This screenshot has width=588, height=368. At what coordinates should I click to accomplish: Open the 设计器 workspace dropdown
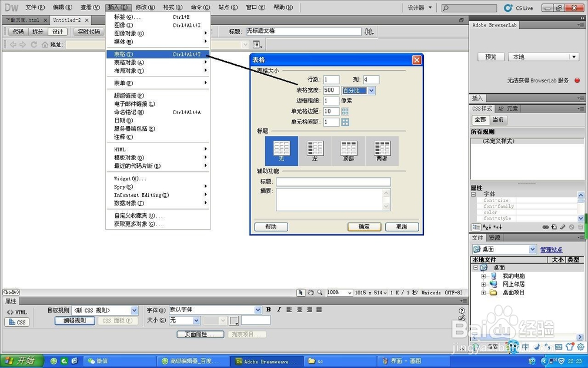[x=420, y=8]
